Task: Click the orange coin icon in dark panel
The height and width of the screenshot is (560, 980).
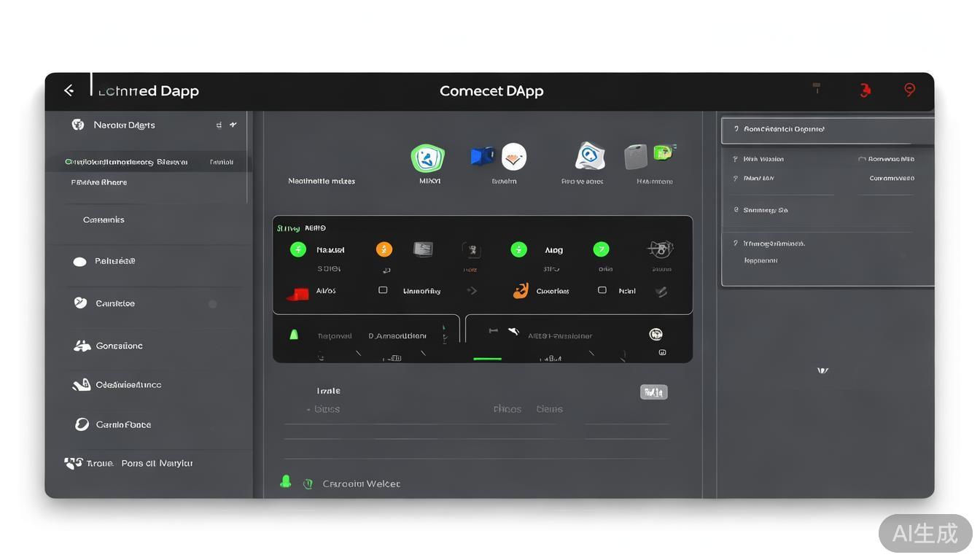Action: [x=384, y=249]
